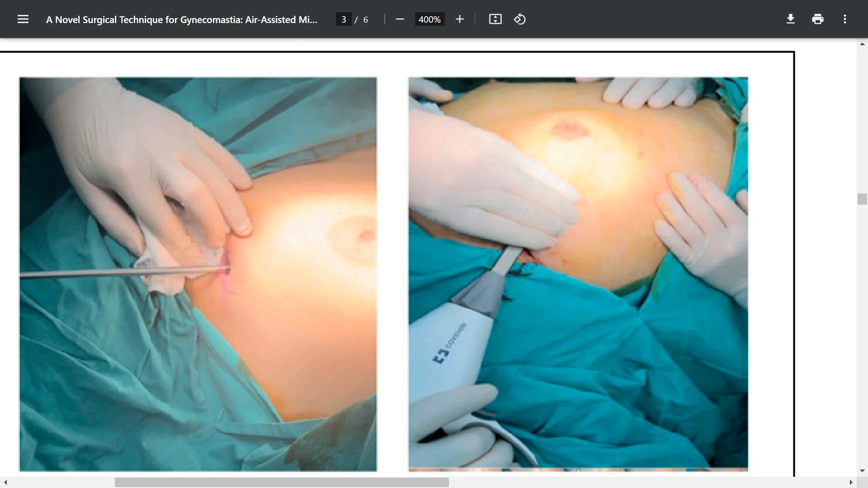Click the vertical scrollbar thumb

click(862, 199)
